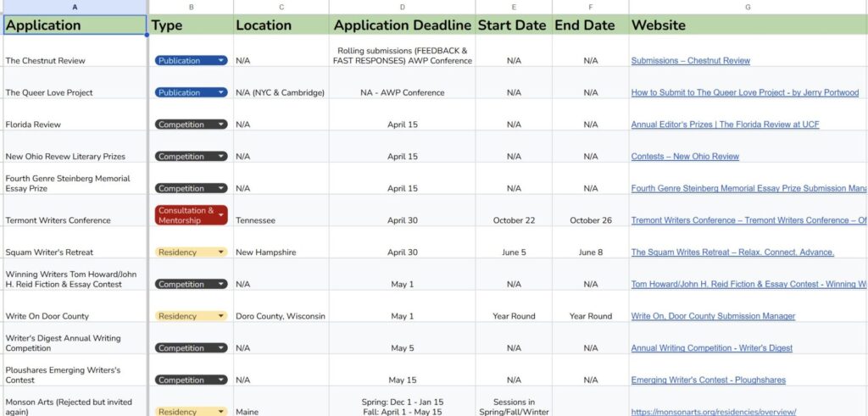Select the New Hampshire location cell
Image resolution: width=868 pixels, height=416 pixels.
click(x=281, y=243)
